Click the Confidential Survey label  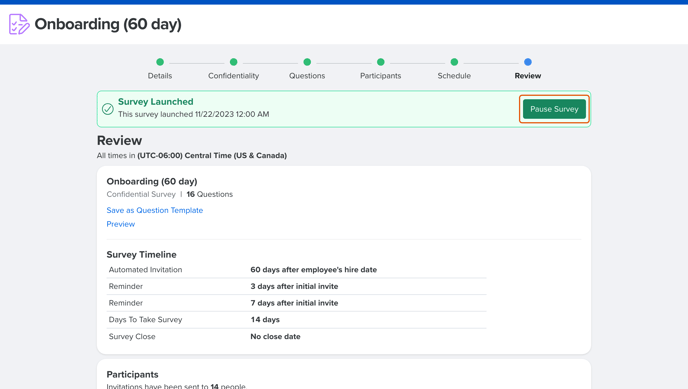click(141, 194)
